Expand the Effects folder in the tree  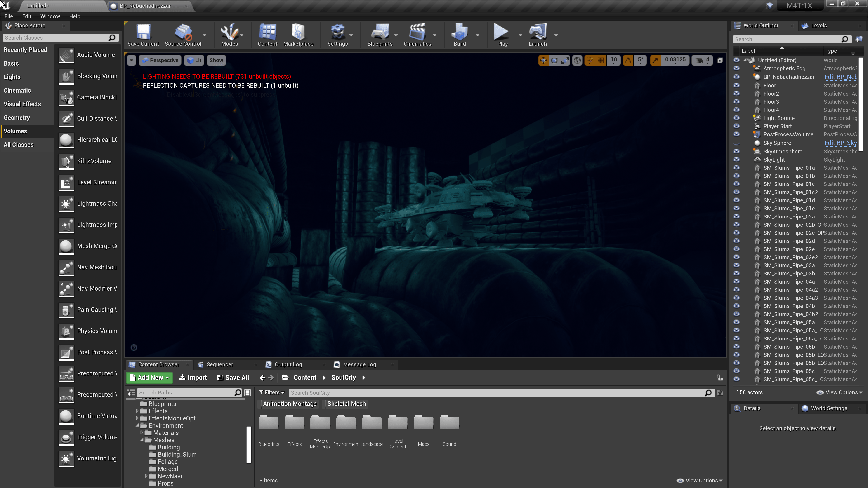click(x=137, y=411)
